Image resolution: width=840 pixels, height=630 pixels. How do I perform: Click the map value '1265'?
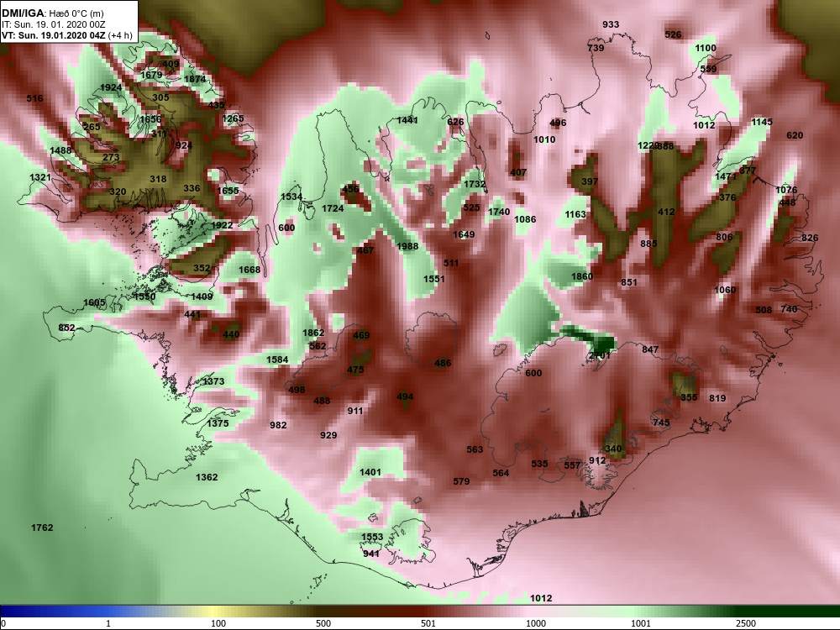[x=233, y=118]
